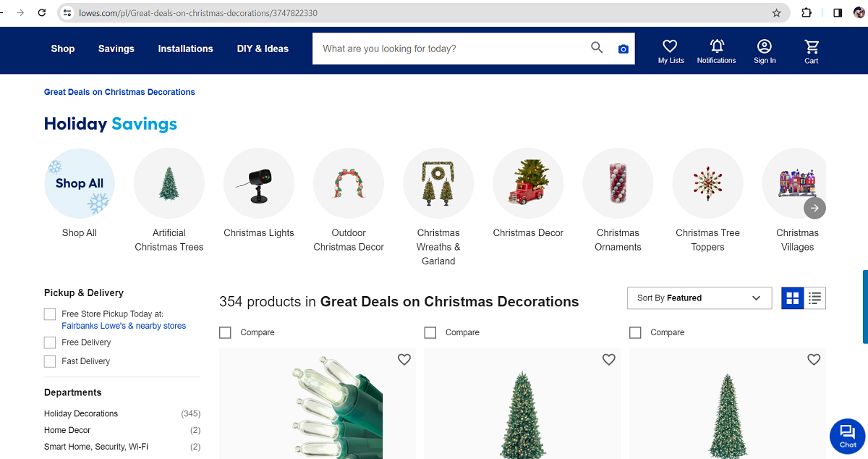
Task: Search by photo using the camera icon
Action: tap(623, 49)
